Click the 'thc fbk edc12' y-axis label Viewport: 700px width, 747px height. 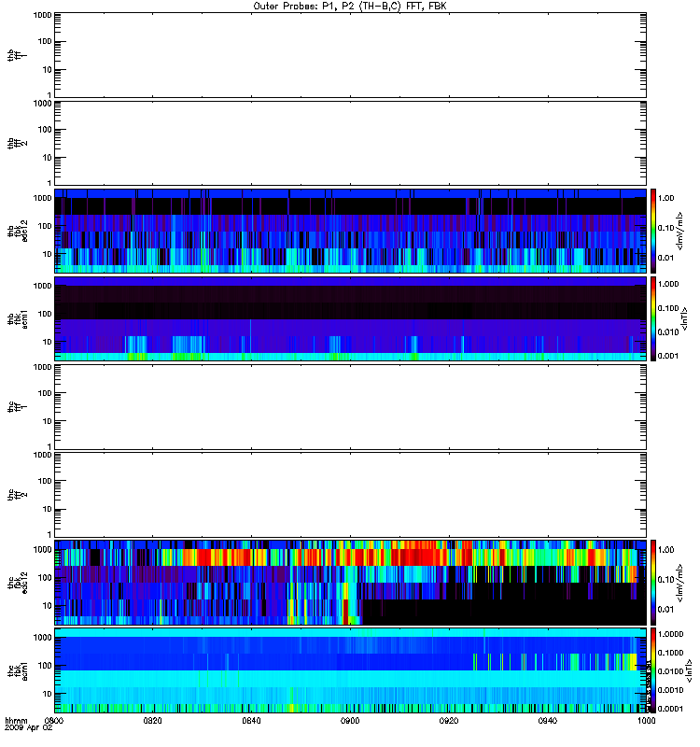[x=18, y=583]
